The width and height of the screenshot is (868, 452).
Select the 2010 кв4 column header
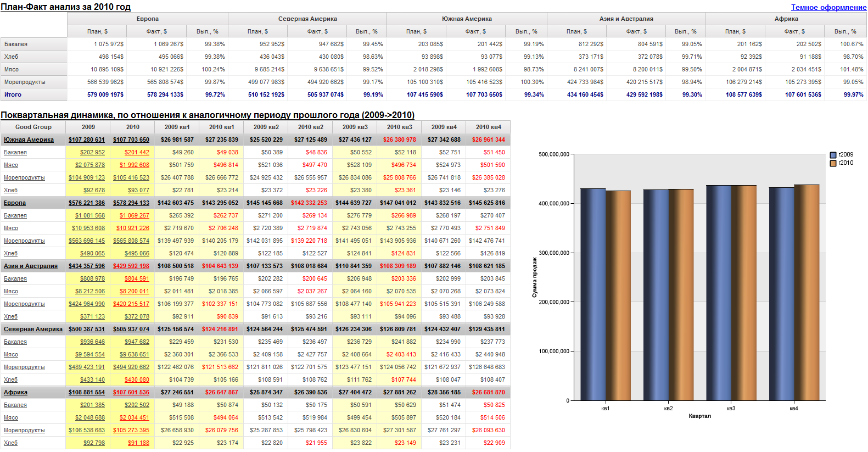(x=488, y=127)
